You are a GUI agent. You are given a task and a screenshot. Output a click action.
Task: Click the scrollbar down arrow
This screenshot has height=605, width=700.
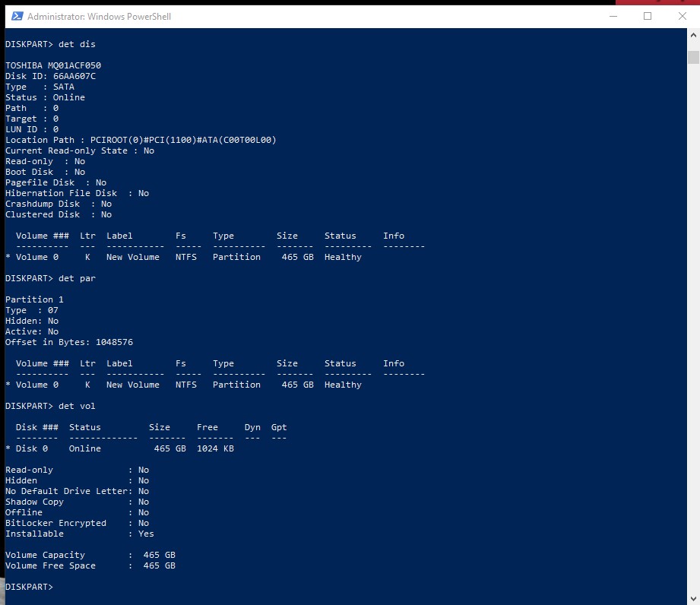[x=693, y=597]
